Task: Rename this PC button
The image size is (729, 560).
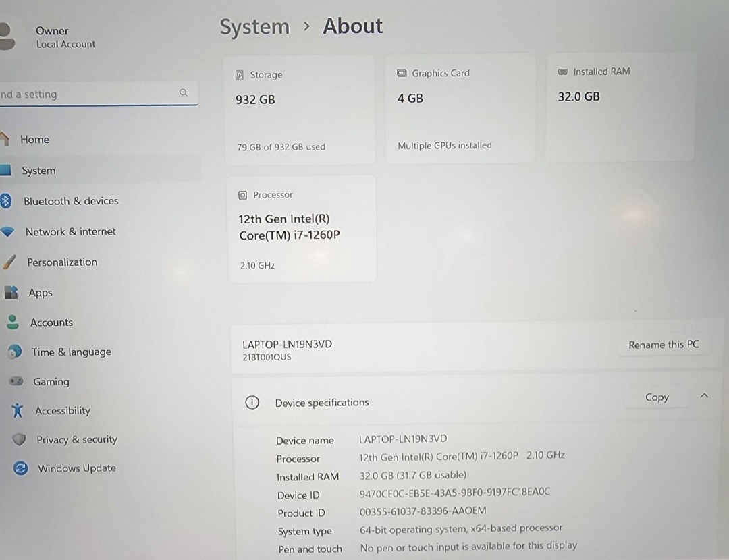Action: 664,345
